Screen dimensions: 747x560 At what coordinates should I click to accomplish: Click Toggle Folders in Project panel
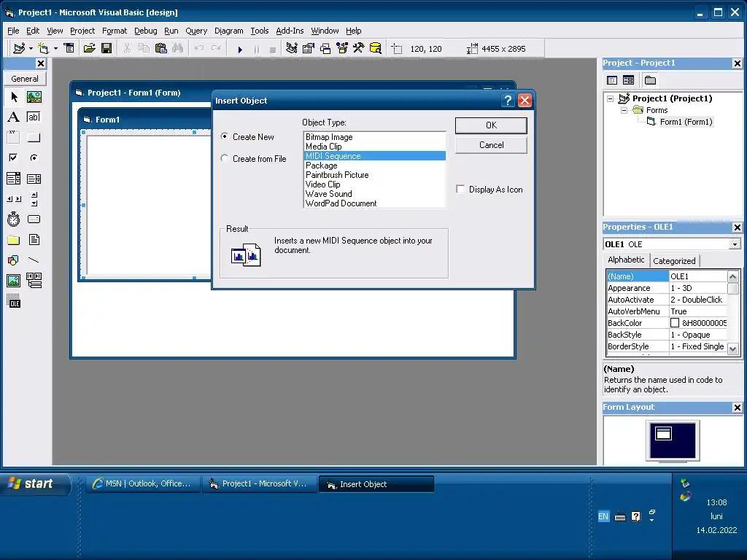tap(650, 80)
